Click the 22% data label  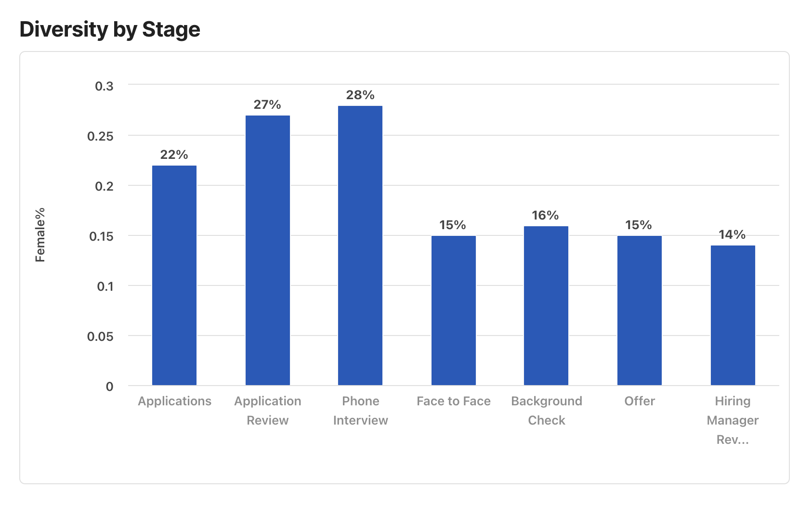coord(174,155)
